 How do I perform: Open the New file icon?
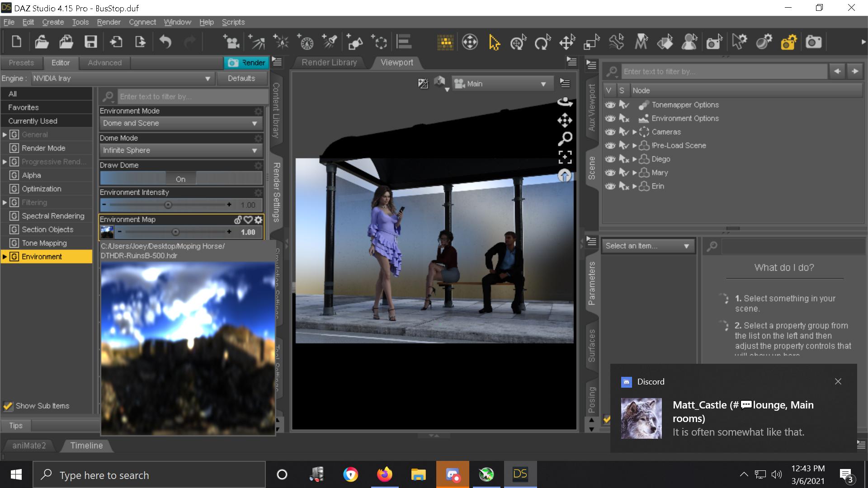pyautogui.click(x=17, y=42)
